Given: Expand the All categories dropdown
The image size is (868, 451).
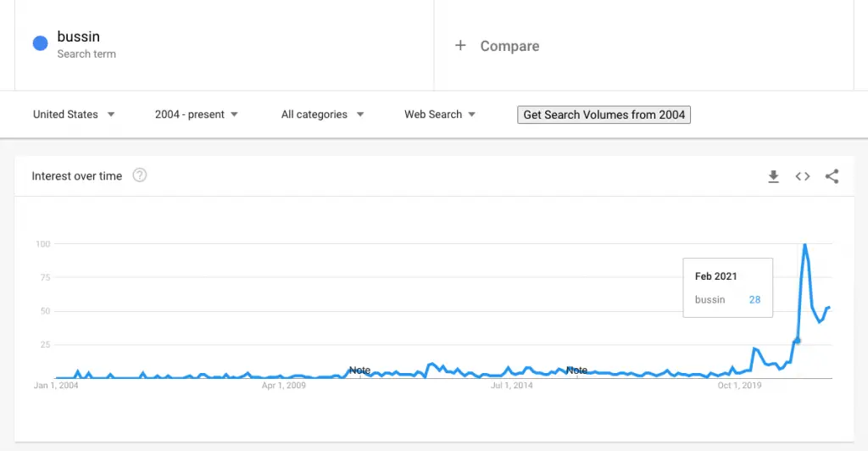Looking at the screenshot, I should pos(323,114).
